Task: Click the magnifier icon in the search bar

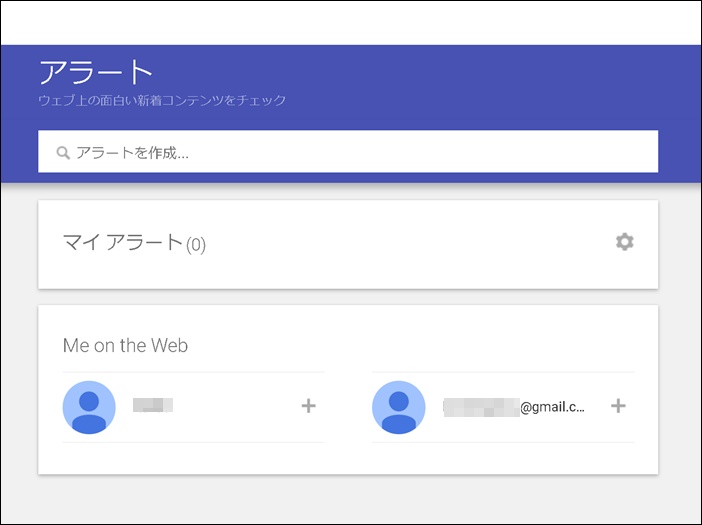Action: tap(63, 153)
